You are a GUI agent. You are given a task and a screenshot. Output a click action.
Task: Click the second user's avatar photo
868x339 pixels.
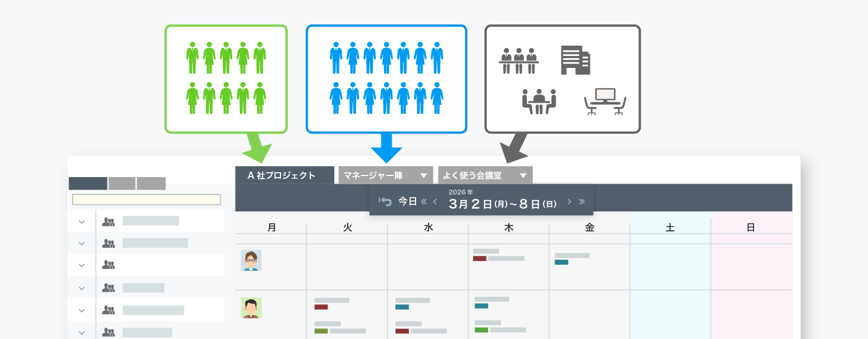[x=251, y=307]
